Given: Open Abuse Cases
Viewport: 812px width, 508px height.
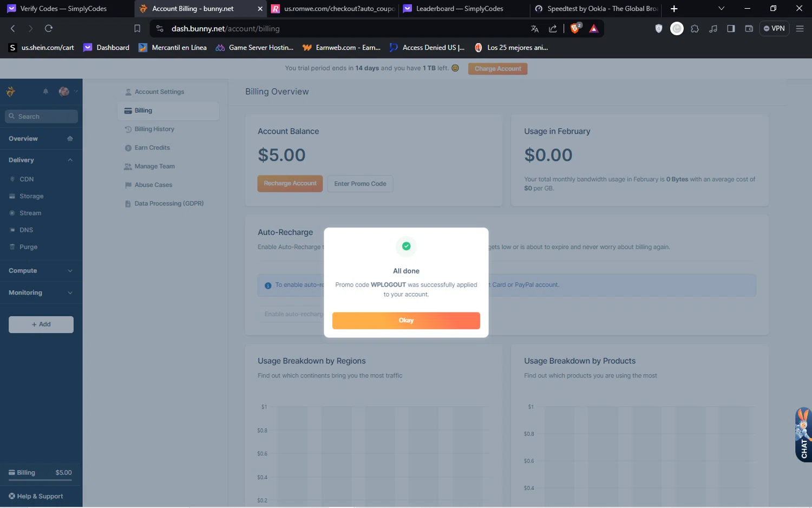Looking at the screenshot, I should click(153, 185).
